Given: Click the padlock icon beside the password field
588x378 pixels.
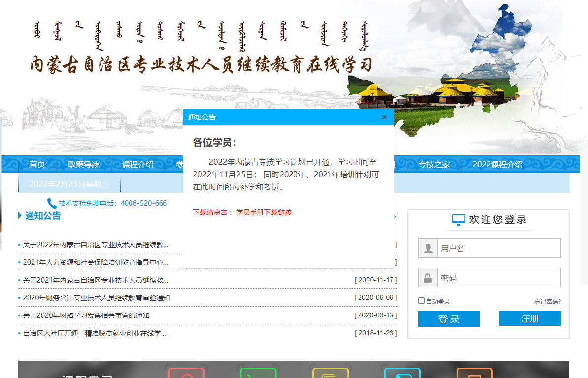Looking at the screenshot, I should pyautogui.click(x=428, y=278).
